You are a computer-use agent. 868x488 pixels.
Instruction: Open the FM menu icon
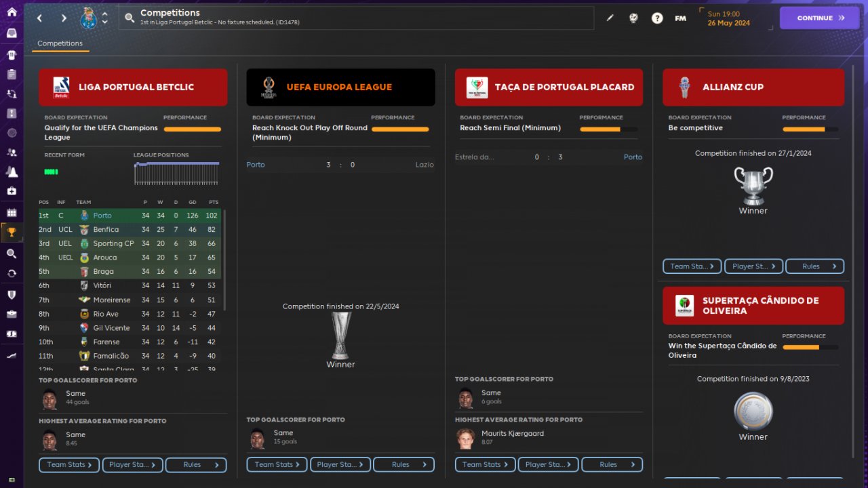[680, 18]
